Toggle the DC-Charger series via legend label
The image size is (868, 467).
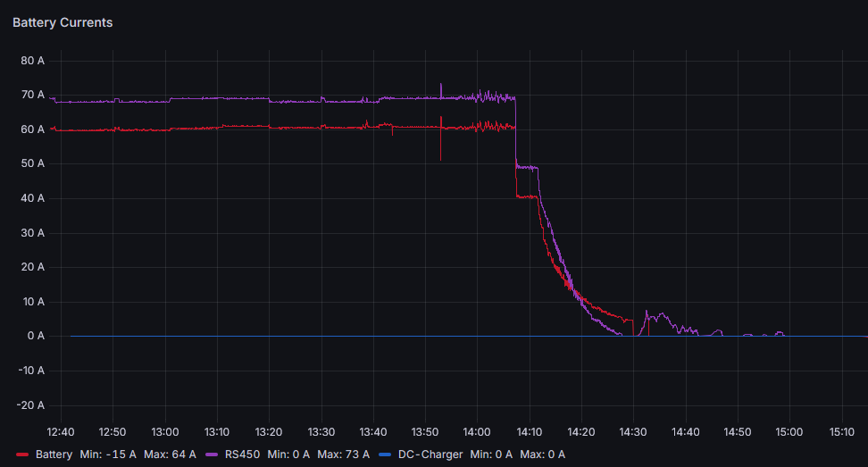pyautogui.click(x=430, y=454)
